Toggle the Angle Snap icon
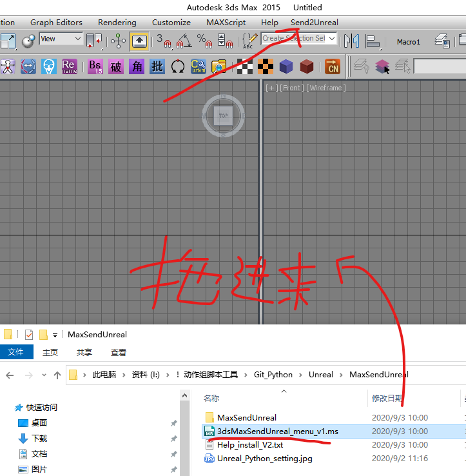The width and height of the screenshot is (466, 476). (x=184, y=41)
